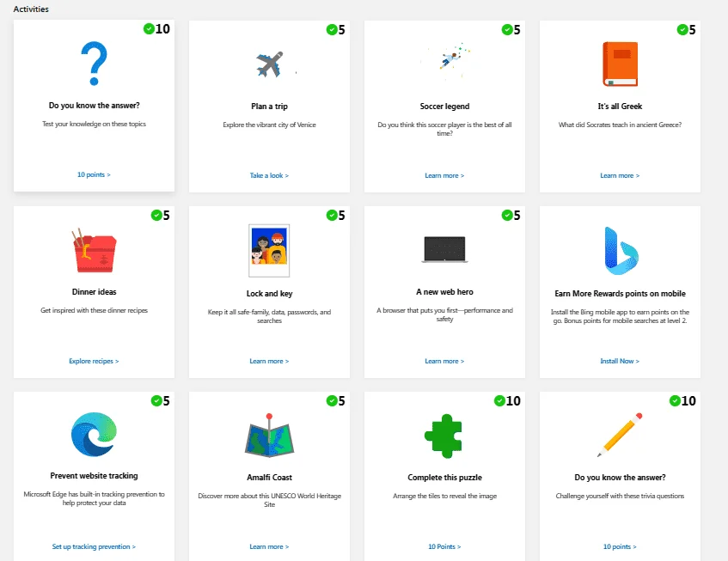Click 'Learn more >' on A new web hero card
The height and width of the screenshot is (561, 728).
[x=444, y=361]
